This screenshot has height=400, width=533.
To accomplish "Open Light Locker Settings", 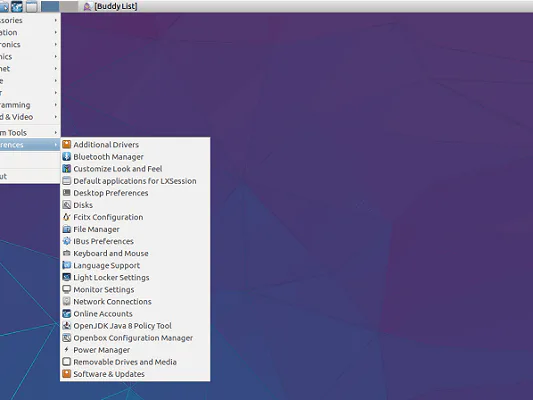I will (x=135, y=277).
